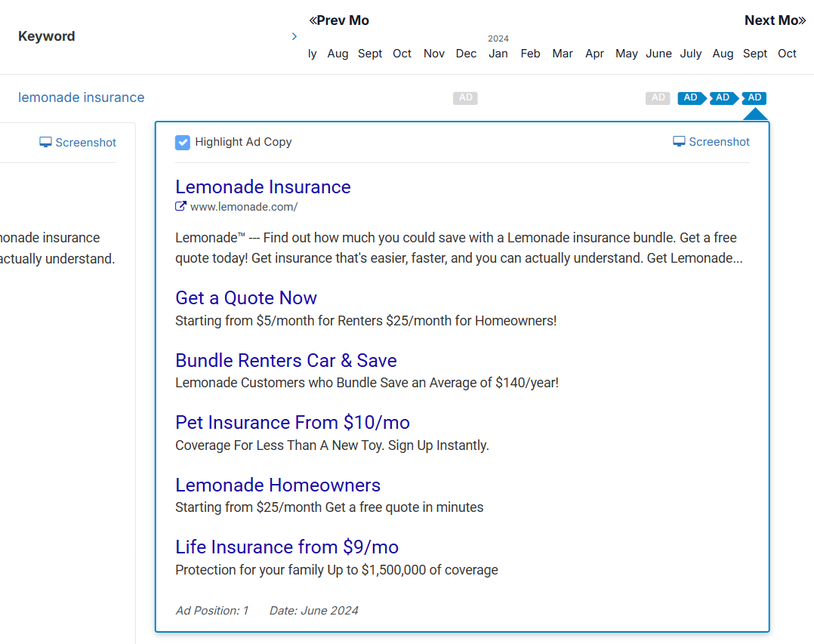Advance timeline with Next Mo
The image size is (814, 644).
775,20
